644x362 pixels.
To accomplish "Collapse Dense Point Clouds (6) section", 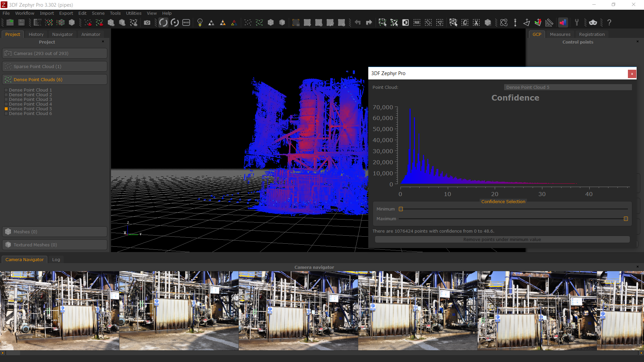I will tap(55, 79).
